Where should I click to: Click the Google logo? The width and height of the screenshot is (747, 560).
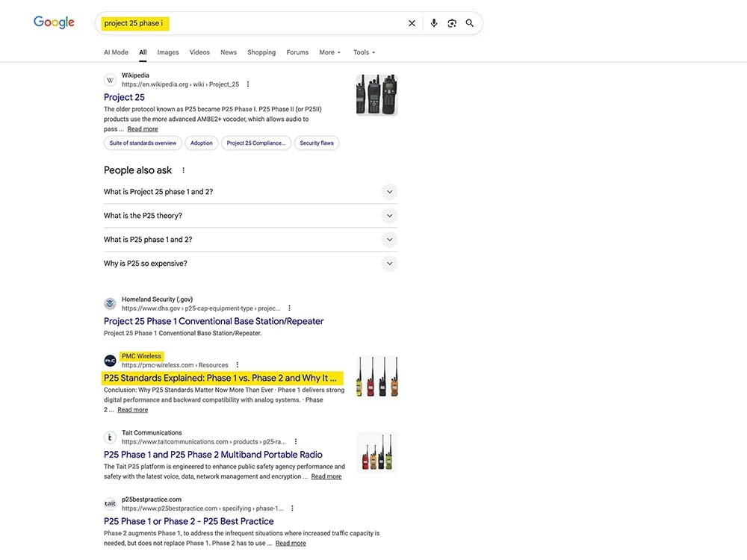coord(54,22)
